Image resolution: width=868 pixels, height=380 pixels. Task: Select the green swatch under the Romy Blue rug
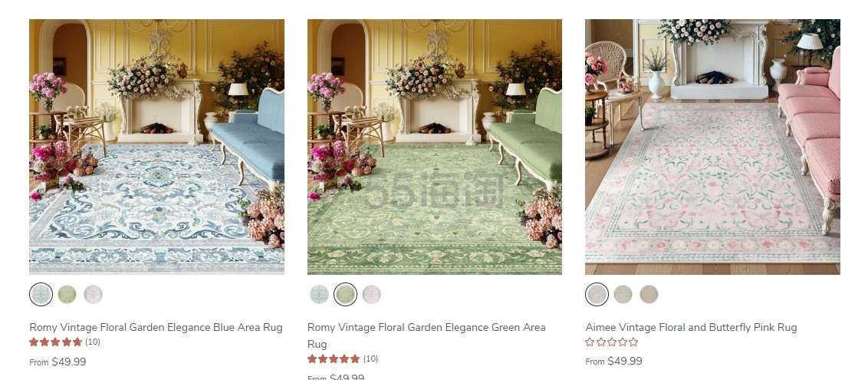pos(67,294)
